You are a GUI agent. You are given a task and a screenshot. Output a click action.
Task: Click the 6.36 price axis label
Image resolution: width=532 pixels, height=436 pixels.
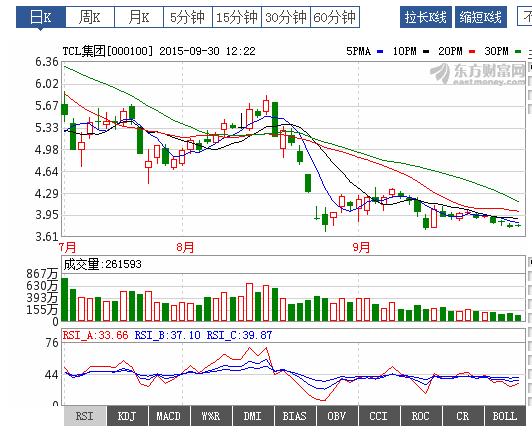pyautogui.click(x=47, y=62)
